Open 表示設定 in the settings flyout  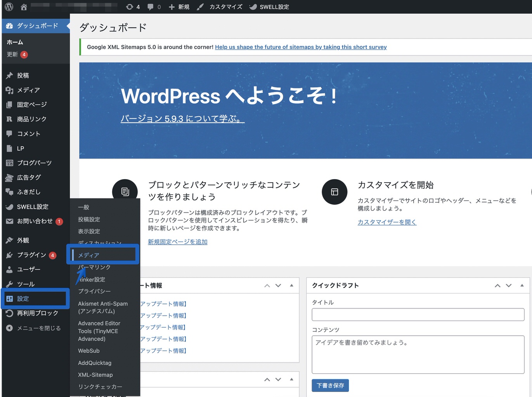tap(89, 231)
